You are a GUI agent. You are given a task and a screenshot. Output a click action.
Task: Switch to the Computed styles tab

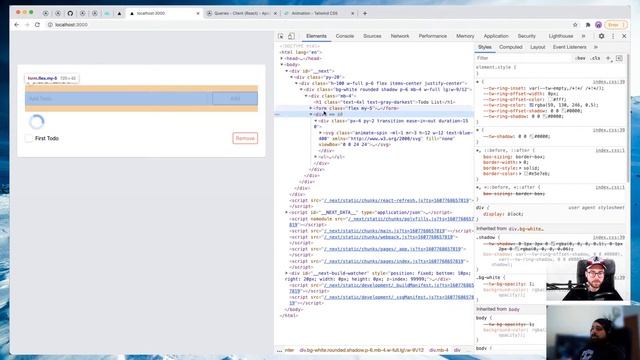(511, 47)
